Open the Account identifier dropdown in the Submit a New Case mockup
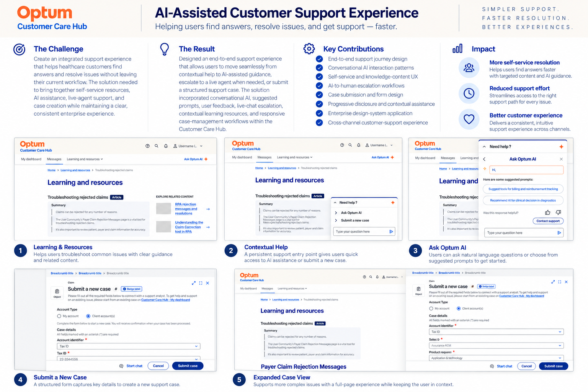This screenshot has height=392, width=588. tap(129, 346)
